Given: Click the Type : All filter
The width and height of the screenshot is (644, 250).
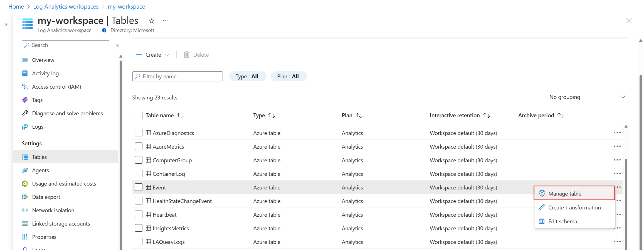Looking at the screenshot, I should 247,76.
